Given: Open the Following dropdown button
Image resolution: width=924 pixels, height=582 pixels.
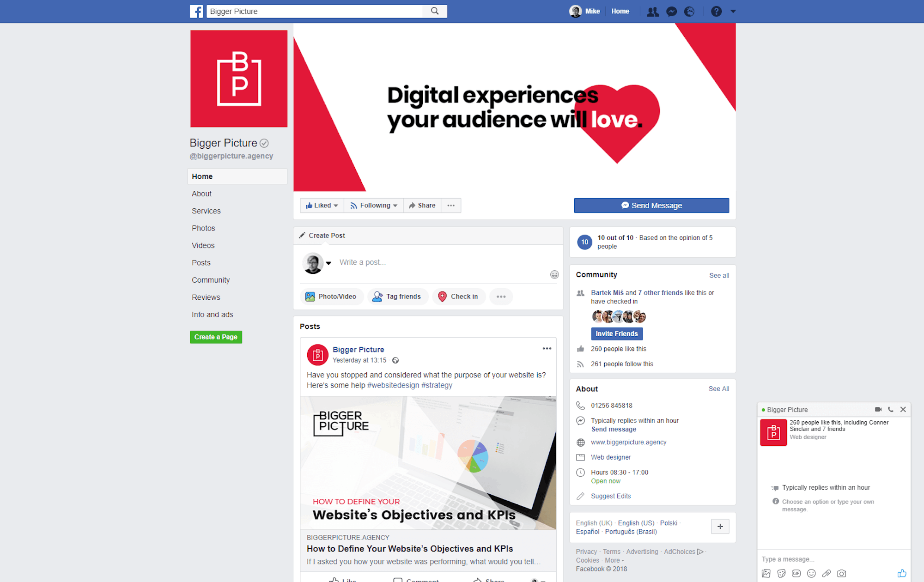Looking at the screenshot, I should (373, 206).
